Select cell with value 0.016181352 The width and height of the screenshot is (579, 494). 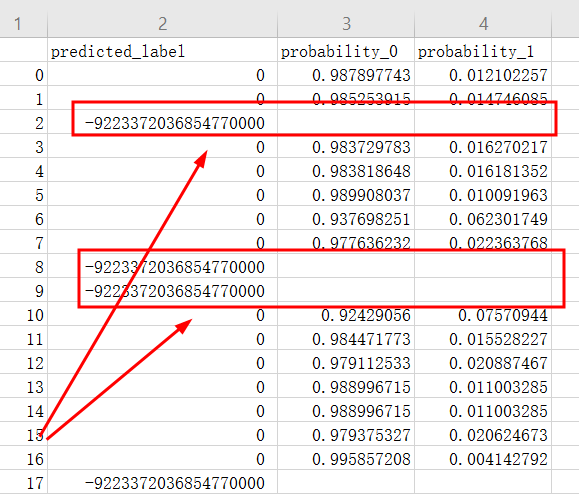tap(483, 171)
